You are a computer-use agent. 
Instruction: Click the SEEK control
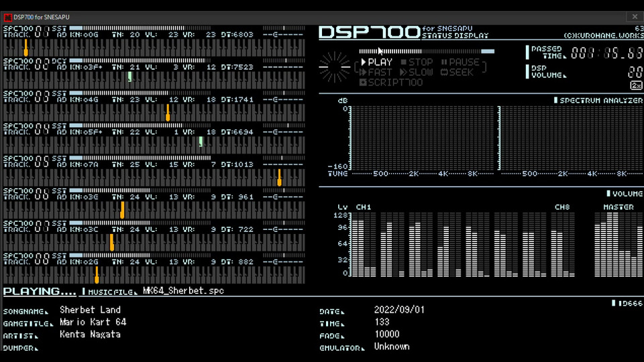pos(457,72)
